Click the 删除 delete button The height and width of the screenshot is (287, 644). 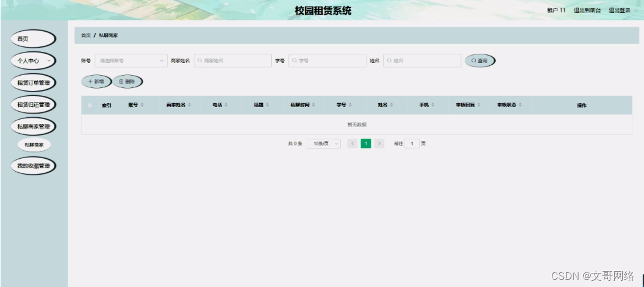click(127, 81)
